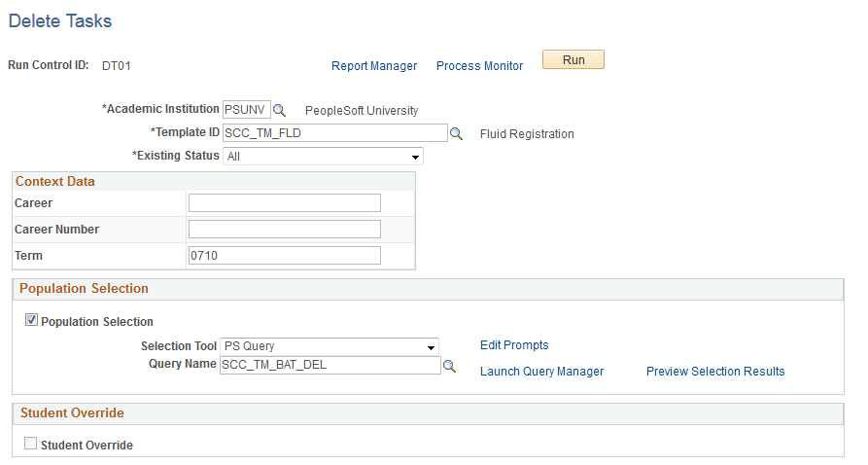868x465 pixels.
Task: Open the Template ID lookup magnifier
Action: point(456,133)
